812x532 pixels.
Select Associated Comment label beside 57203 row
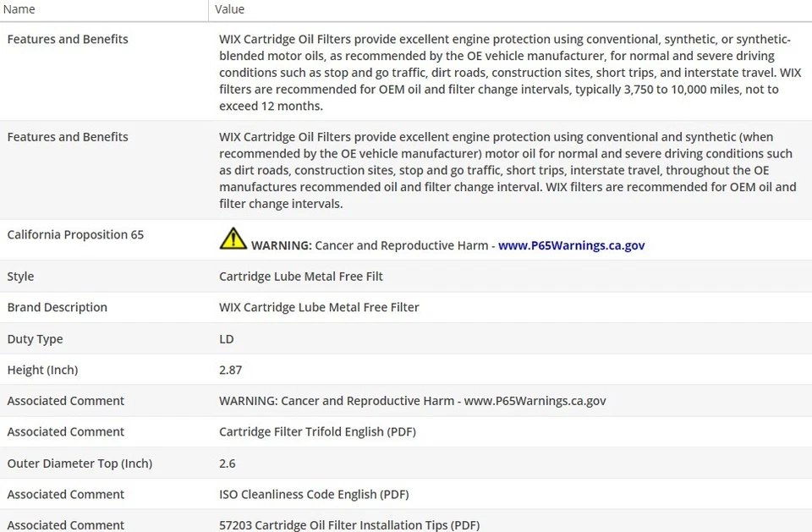[x=66, y=525]
